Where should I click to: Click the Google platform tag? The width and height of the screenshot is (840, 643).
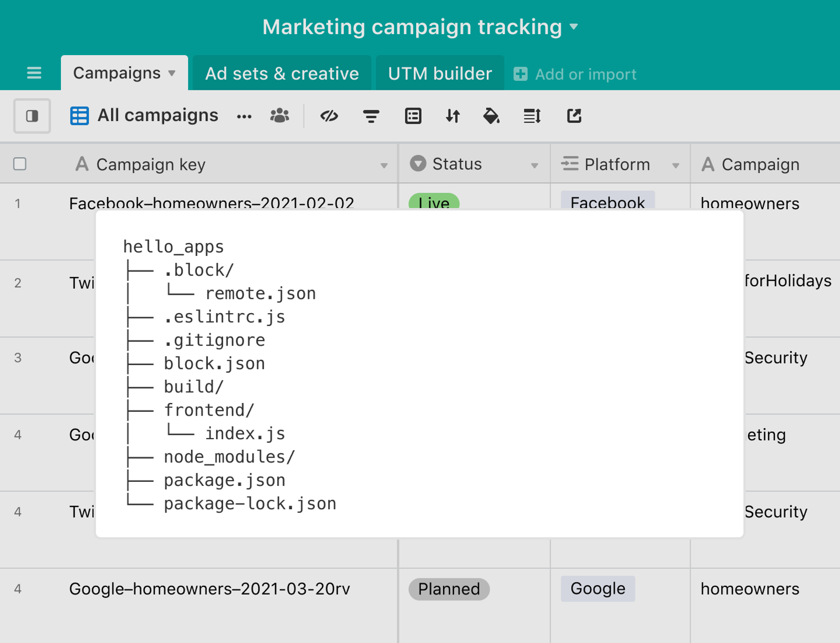pos(598,589)
